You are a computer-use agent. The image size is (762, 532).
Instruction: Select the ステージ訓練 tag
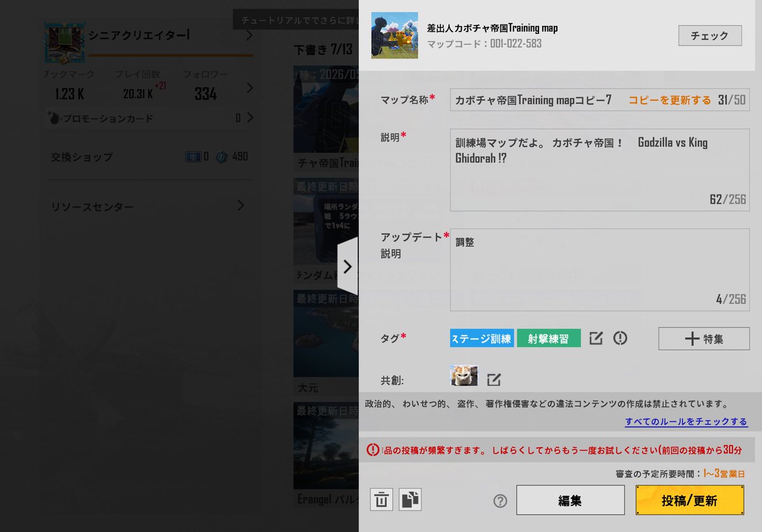pos(482,338)
